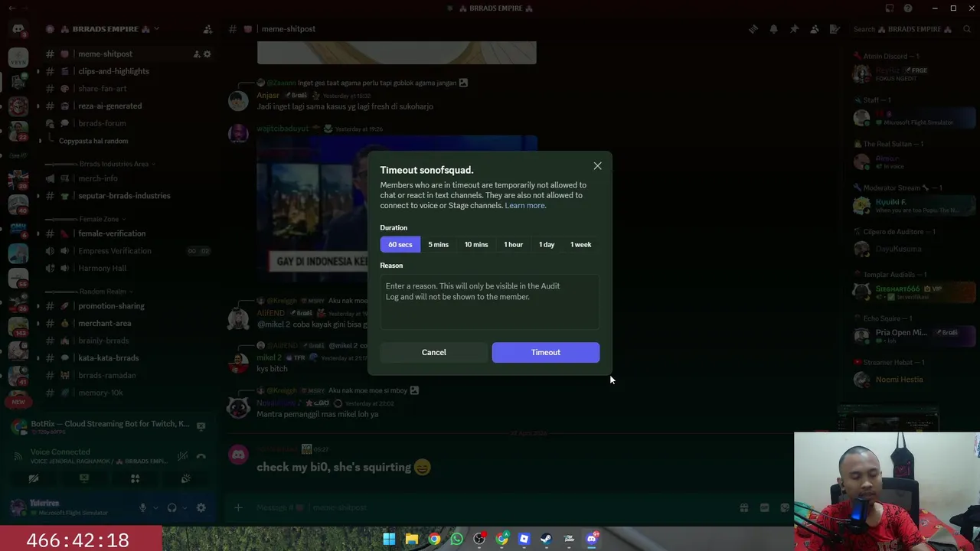Open the Learn more link
This screenshot has width=980, height=551.
coord(525,205)
